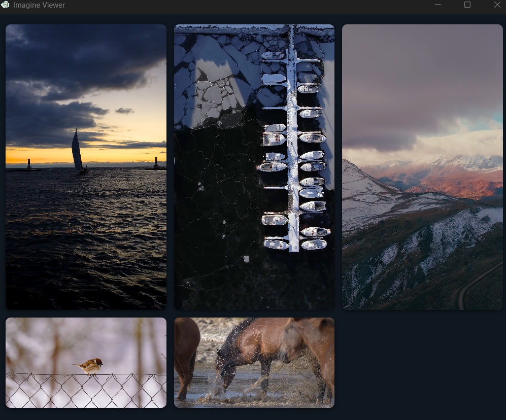Maximize the Imagine Viewer window
The image size is (506, 420).
point(467,5)
